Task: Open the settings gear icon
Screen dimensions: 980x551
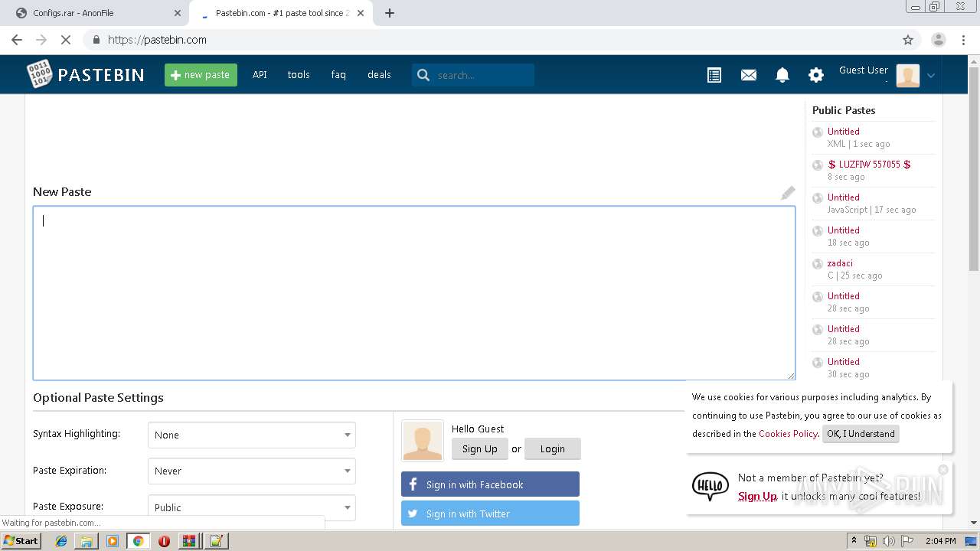Action: pos(816,75)
